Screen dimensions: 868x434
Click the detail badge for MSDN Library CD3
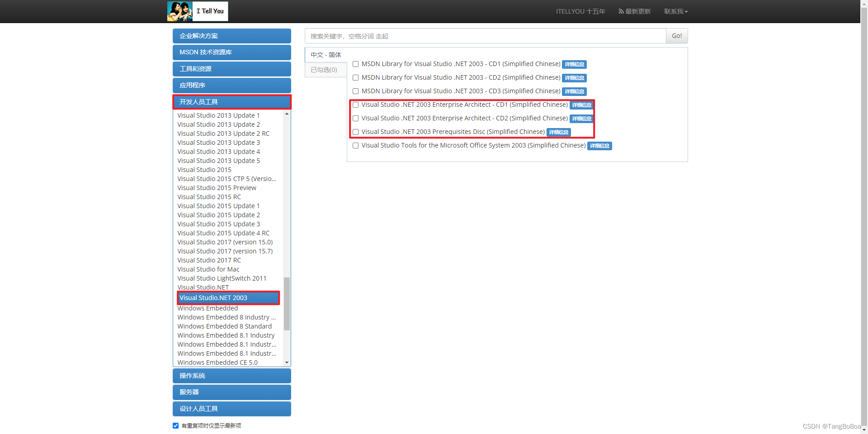tap(574, 91)
